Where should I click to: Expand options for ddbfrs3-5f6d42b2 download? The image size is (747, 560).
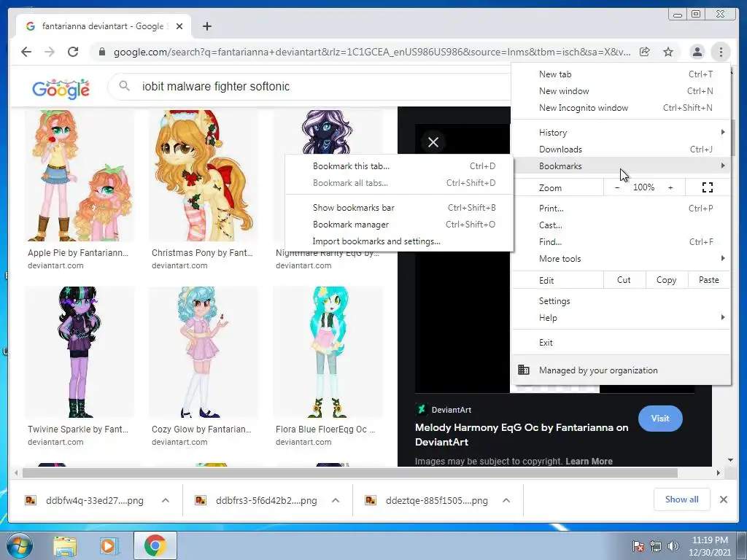[336, 500]
